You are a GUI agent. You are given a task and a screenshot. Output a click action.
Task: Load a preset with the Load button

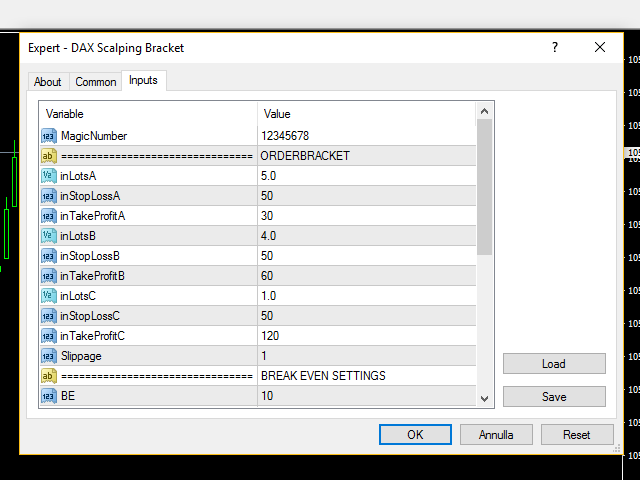(x=554, y=364)
